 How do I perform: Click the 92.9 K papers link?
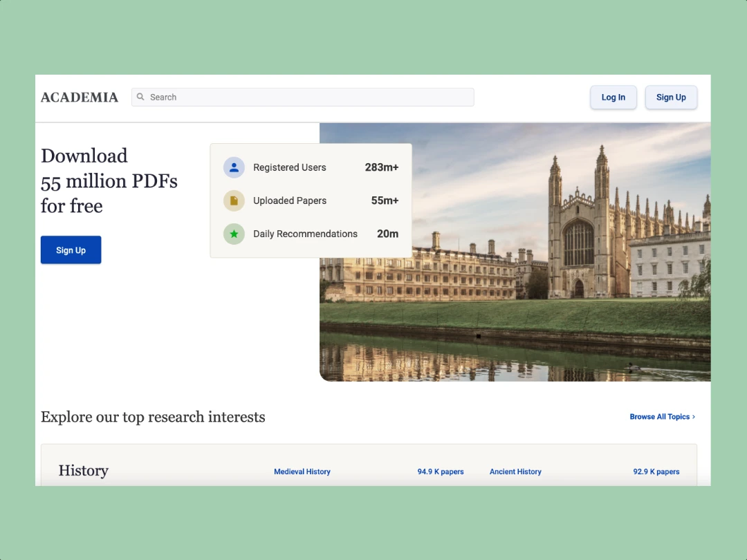656,472
